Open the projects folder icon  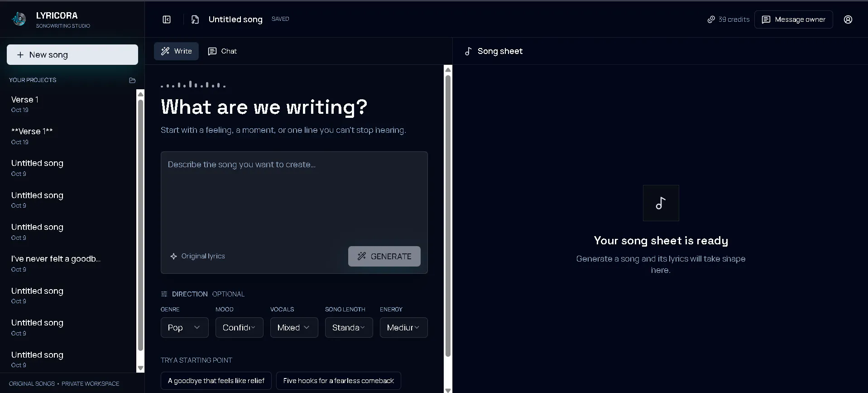pyautogui.click(x=132, y=80)
